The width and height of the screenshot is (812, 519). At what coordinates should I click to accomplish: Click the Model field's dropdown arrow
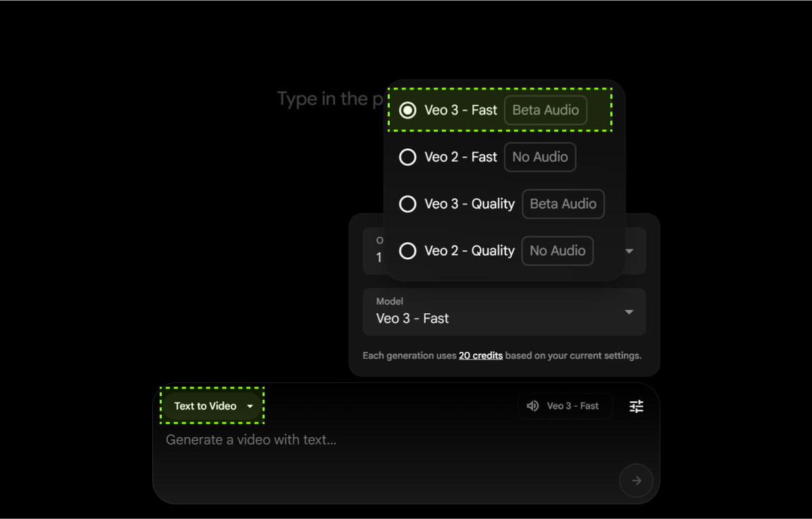(629, 312)
